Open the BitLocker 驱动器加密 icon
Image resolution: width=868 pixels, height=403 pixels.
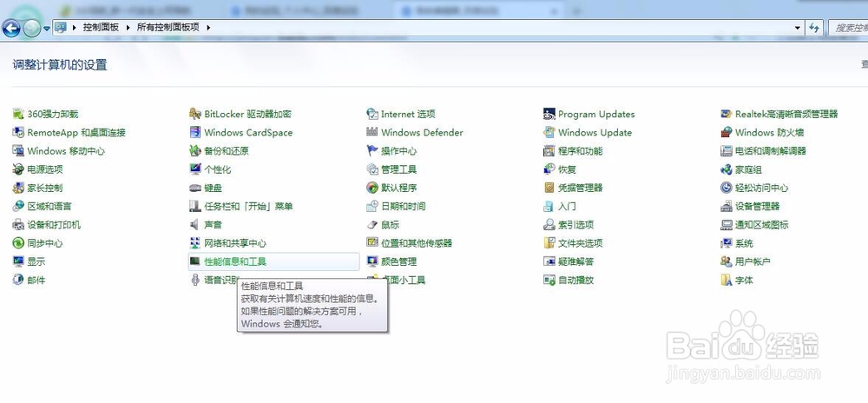point(194,114)
